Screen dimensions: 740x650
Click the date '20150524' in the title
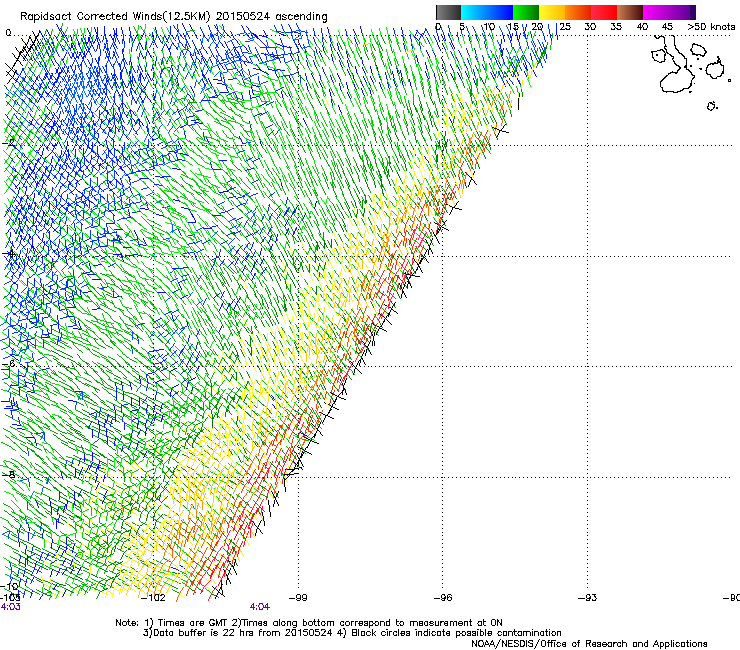pyautogui.click(x=243, y=16)
